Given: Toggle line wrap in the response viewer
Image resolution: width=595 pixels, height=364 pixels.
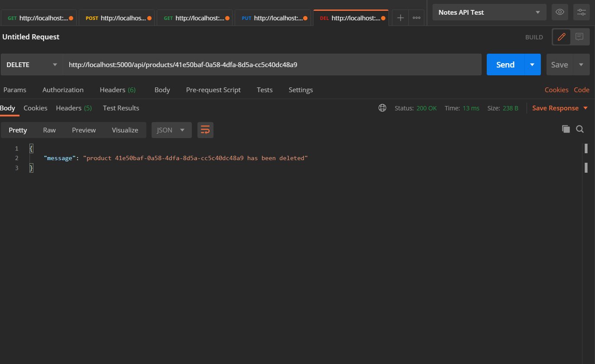Looking at the screenshot, I should coord(205,130).
